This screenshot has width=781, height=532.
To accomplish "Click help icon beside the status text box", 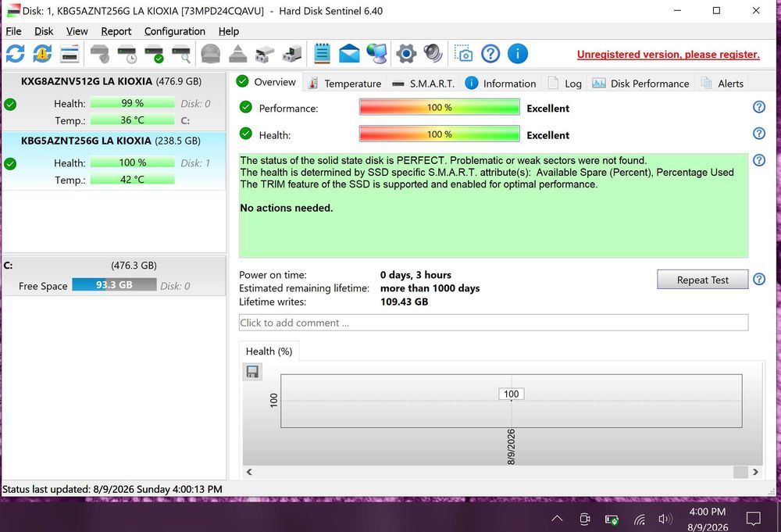I will click(x=758, y=160).
